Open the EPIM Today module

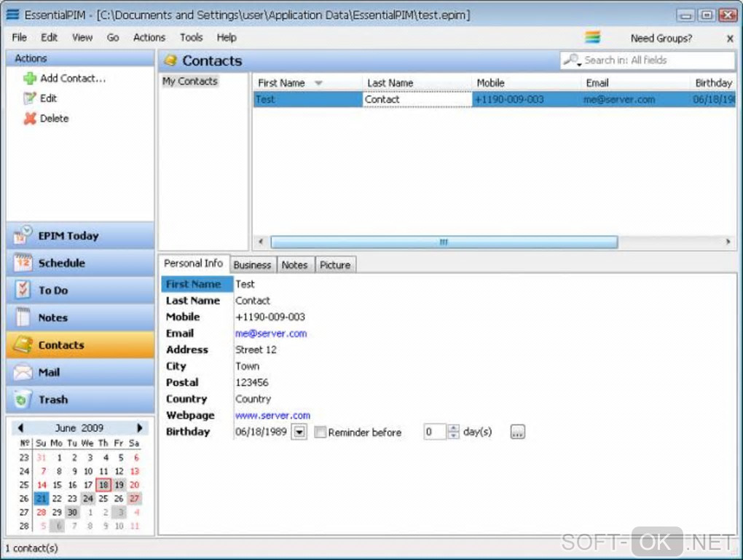[80, 236]
